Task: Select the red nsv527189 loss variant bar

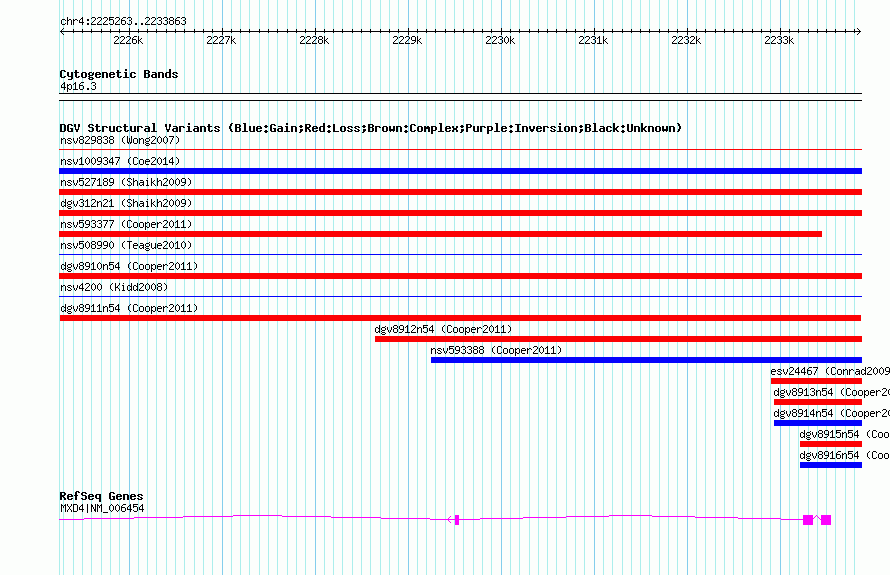Action: (460, 192)
